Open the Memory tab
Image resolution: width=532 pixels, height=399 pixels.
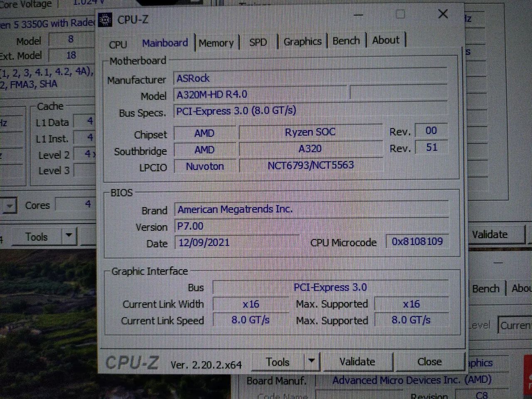(216, 43)
